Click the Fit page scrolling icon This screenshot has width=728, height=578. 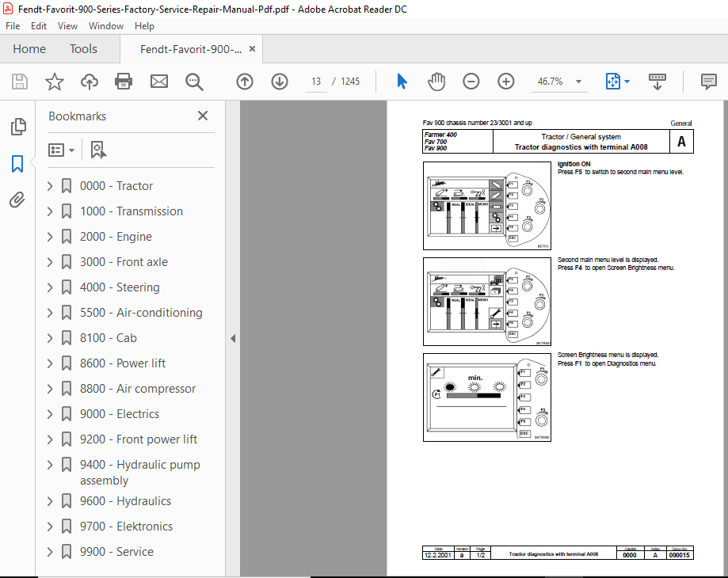click(x=613, y=82)
